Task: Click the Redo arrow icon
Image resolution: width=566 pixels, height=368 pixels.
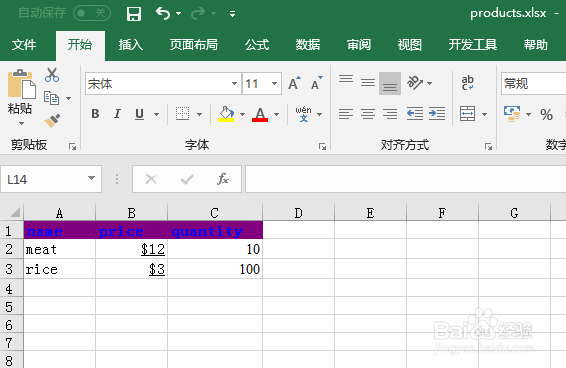Action: pos(198,13)
